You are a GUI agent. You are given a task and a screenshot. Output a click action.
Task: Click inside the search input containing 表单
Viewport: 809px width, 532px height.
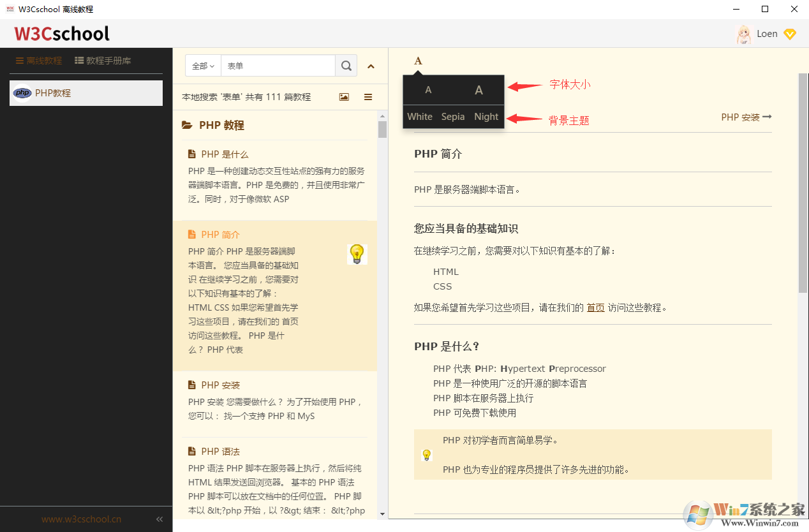(278, 66)
